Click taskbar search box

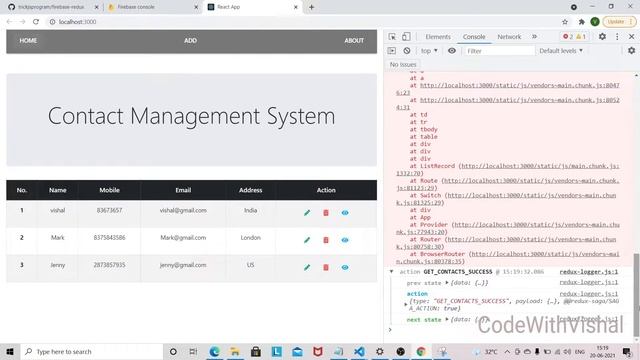[91, 351]
